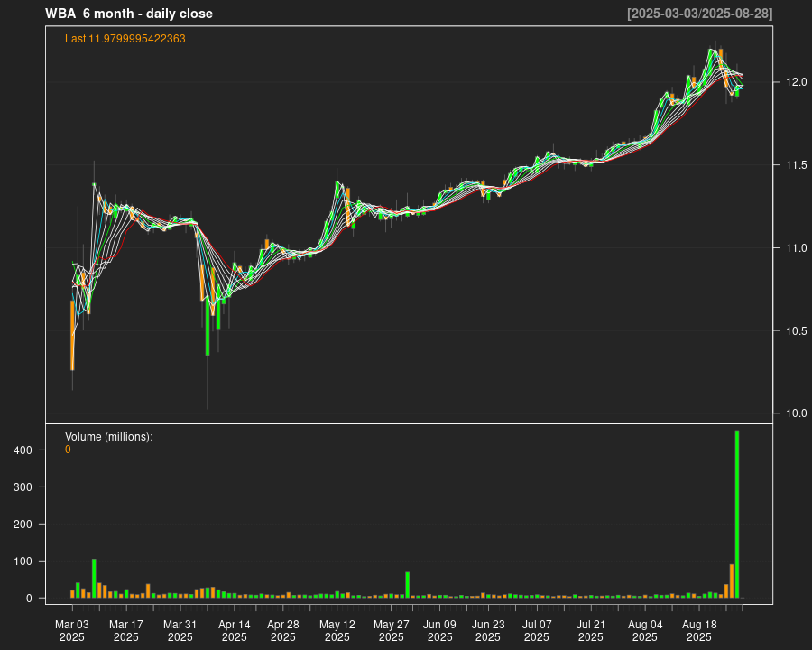Click the orange Last price value label

(x=125, y=39)
